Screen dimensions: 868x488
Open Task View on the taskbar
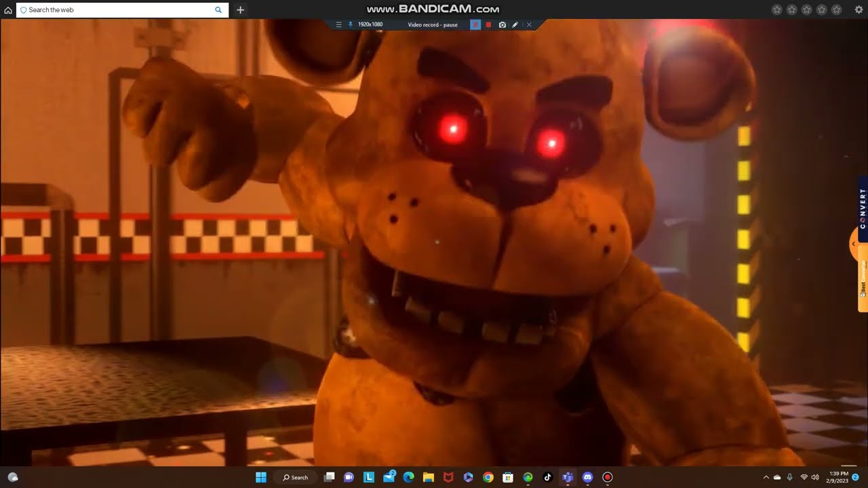click(330, 477)
